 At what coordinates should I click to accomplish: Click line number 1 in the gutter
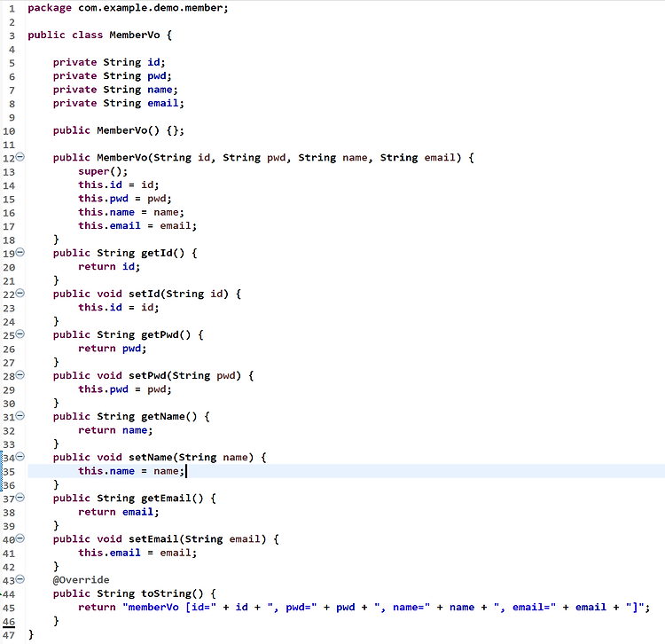(x=12, y=9)
